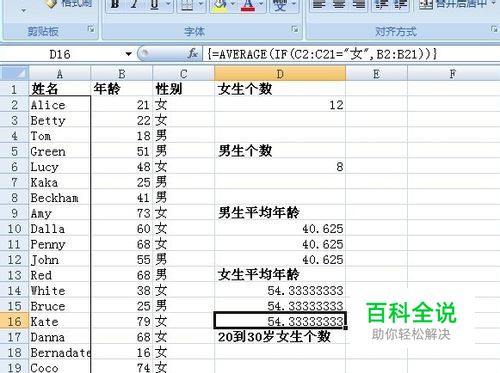Click the age cell 73 for Amy

(x=122, y=213)
